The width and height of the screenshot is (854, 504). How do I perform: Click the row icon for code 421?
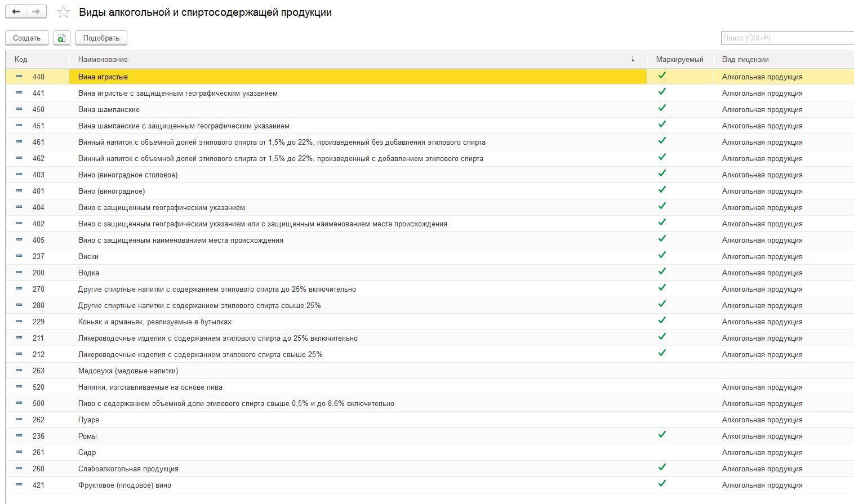[19, 484]
